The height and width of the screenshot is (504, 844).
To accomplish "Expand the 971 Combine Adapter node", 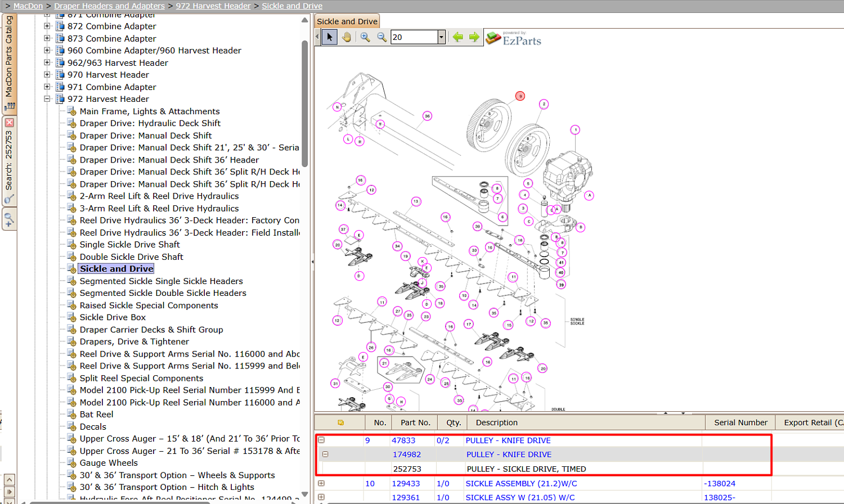I will click(47, 87).
